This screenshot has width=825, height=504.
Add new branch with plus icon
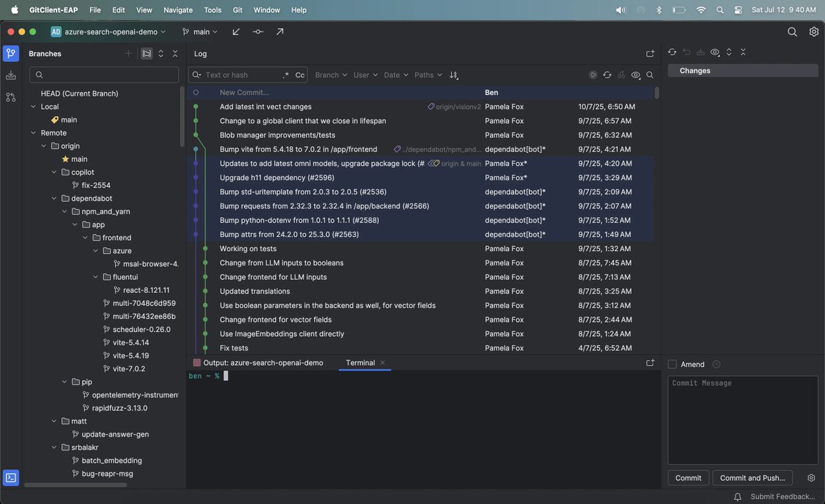[x=128, y=54]
